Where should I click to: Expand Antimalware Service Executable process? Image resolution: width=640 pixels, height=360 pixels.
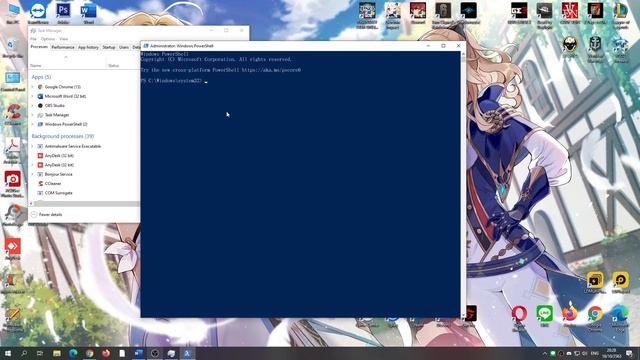pyautogui.click(x=33, y=146)
